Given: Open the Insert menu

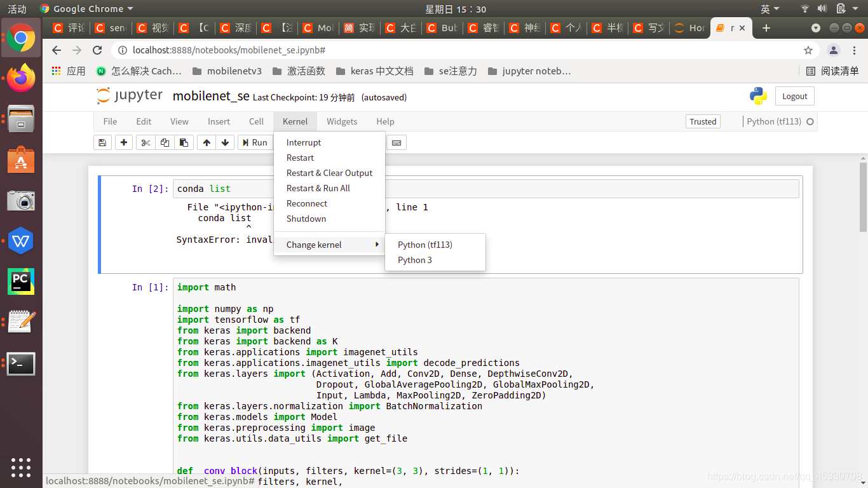Looking at the screenshot, I should [x=219, y=121].
